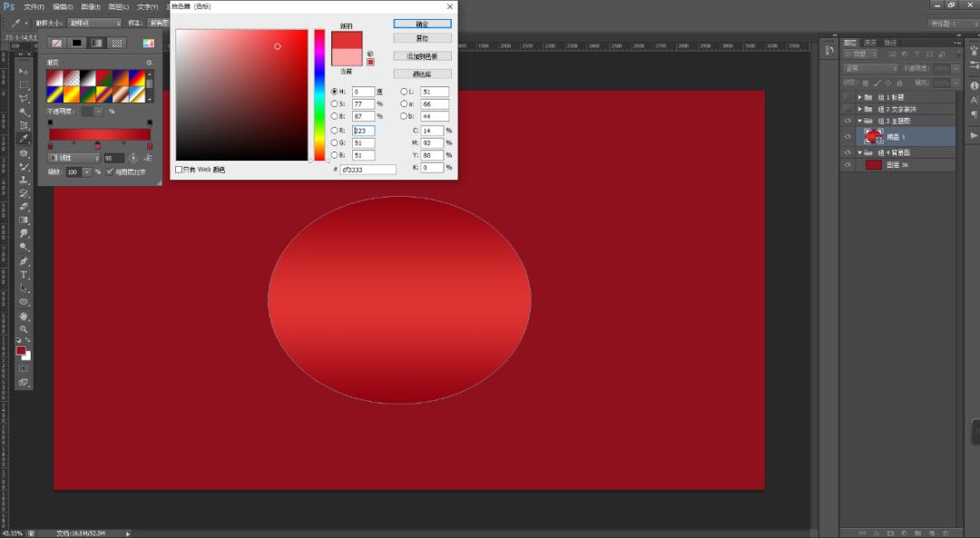Click 确定 in the color picker
Image resolution: width=980 pixels, height=538 pixels.
click(423, 24)
